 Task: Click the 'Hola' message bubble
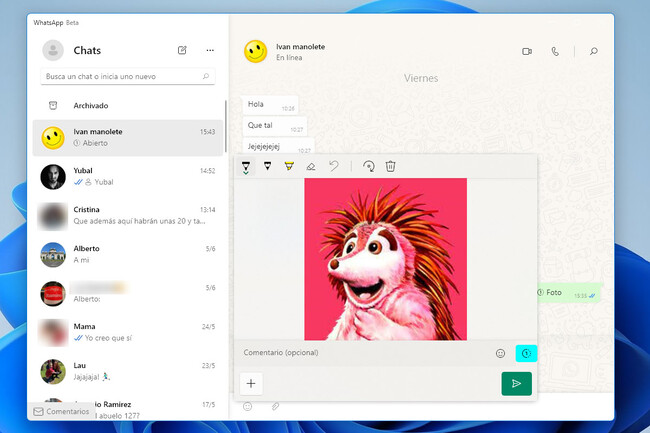pyautogui.click(x=269, y=105)
